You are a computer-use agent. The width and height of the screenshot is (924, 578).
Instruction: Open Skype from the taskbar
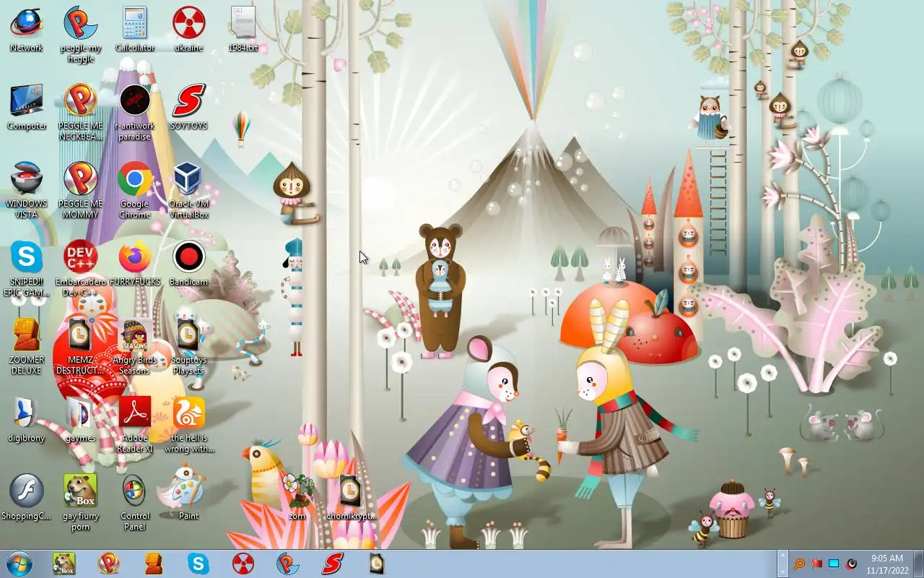(199, 564)
